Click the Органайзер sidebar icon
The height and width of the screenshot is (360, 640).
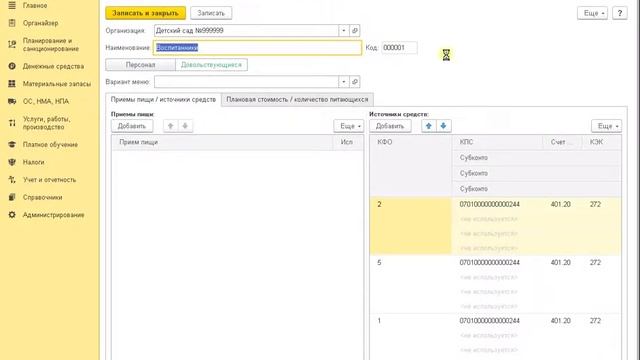[x=12, y=23]
